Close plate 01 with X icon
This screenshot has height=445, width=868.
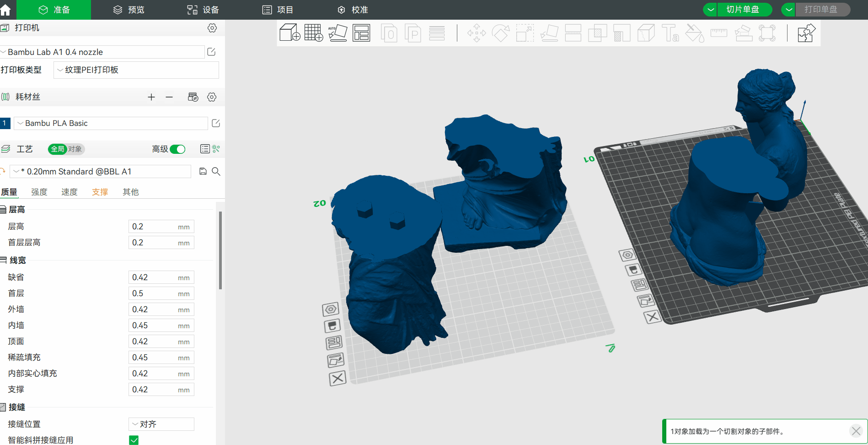pyautogui.click(x=653, y=317)
